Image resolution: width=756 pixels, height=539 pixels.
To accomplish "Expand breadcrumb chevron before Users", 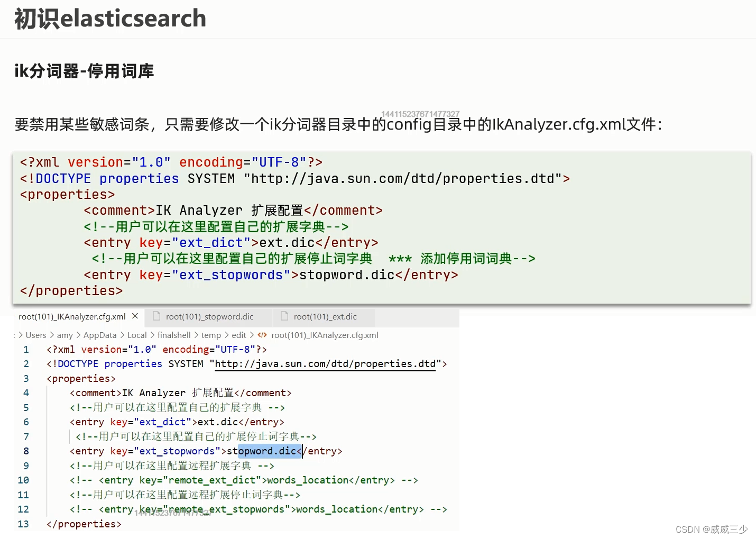I will tap(21, 335).
